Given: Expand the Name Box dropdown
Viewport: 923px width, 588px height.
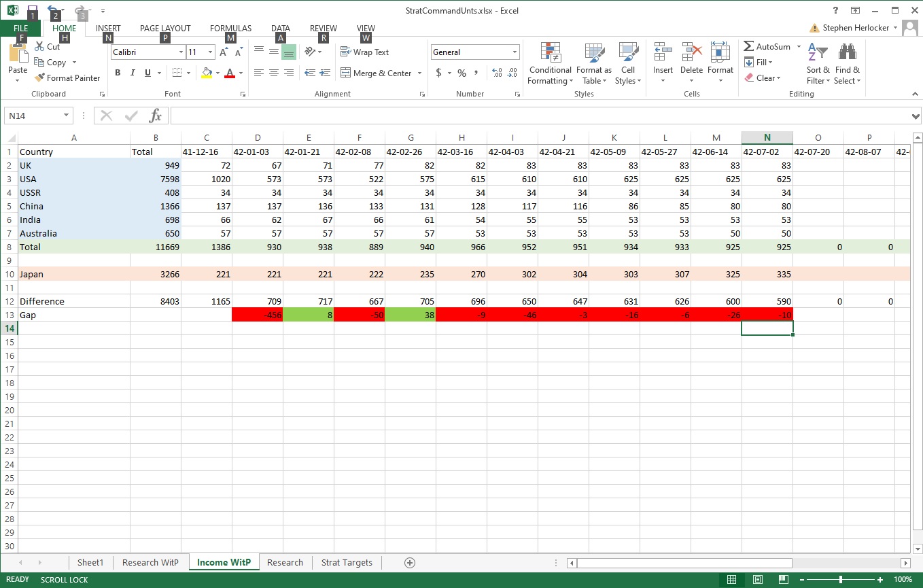Looking at the screenshot, I should coord(66,116).
